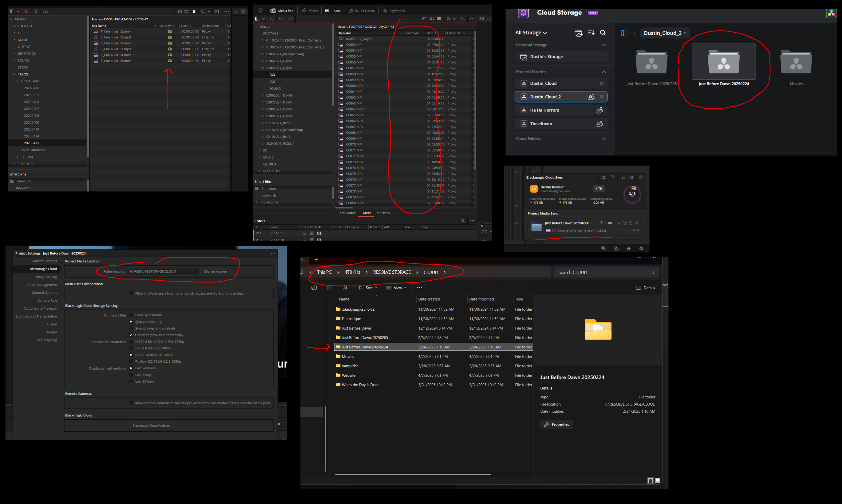Click vertical scrollbar of FX3 clip list
The height and width of the screenshot is (504, 842).
point(475,100)
